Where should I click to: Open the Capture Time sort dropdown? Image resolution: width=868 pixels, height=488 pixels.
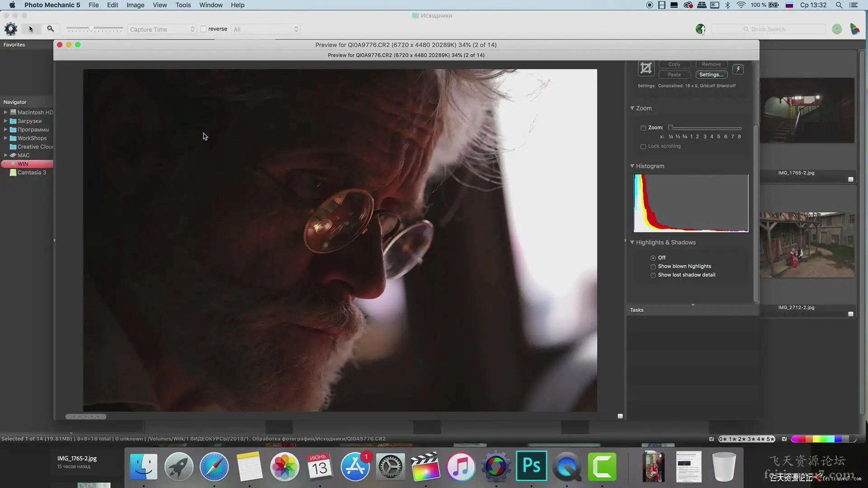pyautogui.click(x=162, y=29)
